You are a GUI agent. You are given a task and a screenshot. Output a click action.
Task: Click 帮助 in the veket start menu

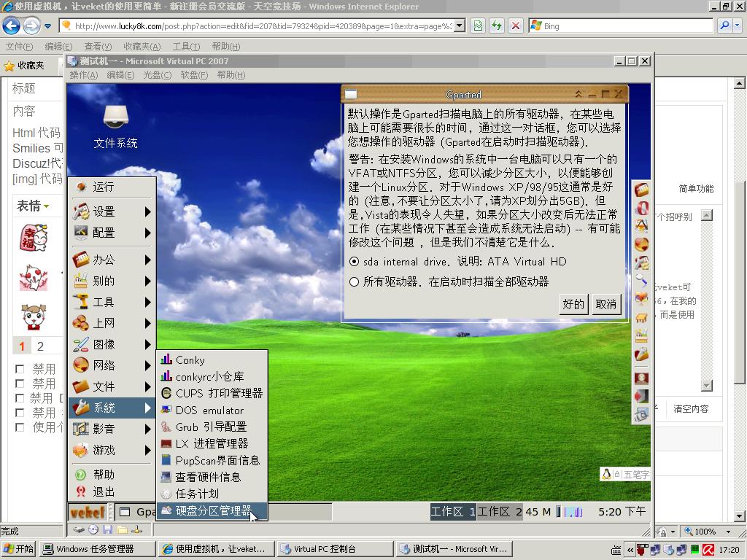[x=112, y=474]
